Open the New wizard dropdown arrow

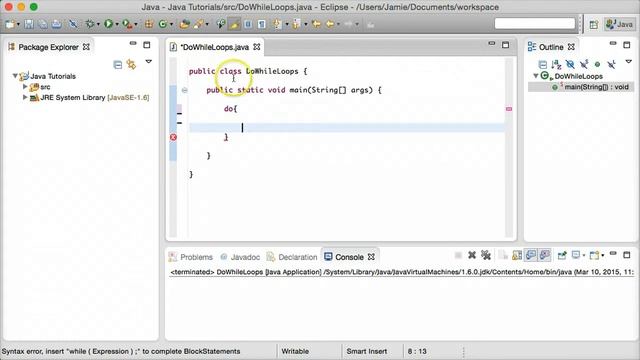18,24
